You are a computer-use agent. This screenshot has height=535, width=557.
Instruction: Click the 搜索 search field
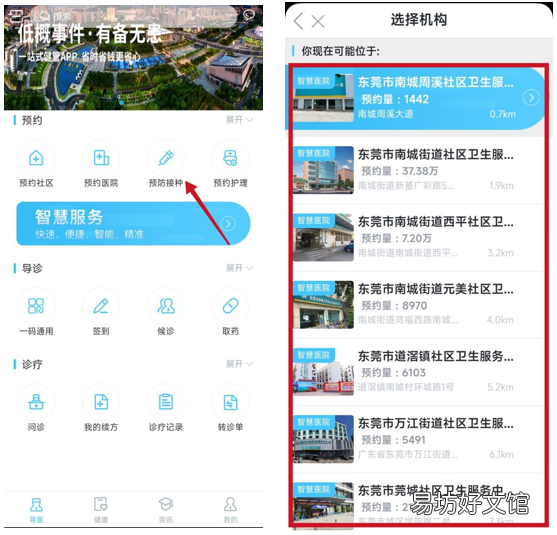pyautogui.click(x=133, y=16)
